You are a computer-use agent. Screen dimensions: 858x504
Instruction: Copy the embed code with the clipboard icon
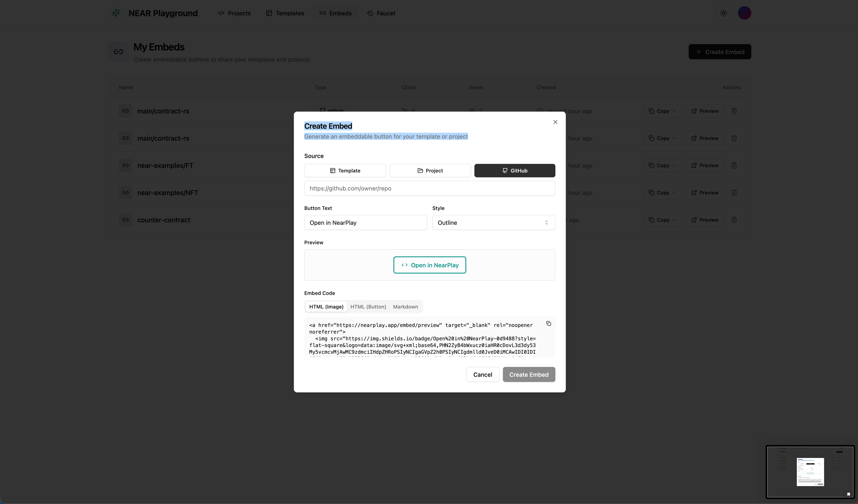[548, 324]
